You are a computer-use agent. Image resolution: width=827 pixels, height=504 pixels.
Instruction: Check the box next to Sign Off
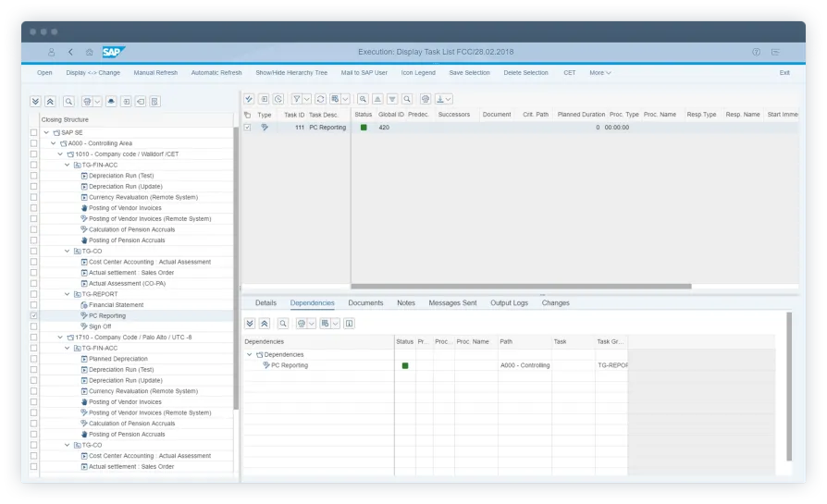(x=34, y=326)
